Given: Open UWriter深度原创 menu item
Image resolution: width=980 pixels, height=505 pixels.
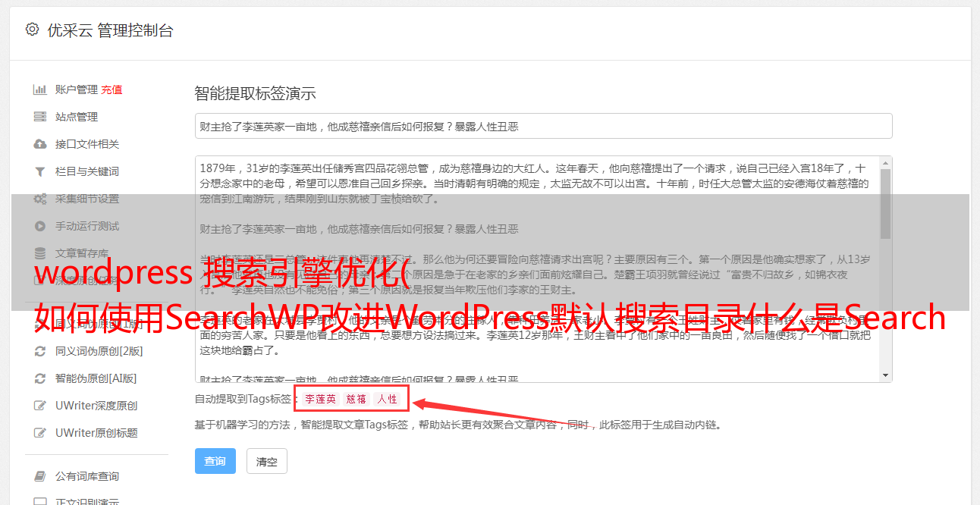Looking at the screenshot, I should [96, 406].
